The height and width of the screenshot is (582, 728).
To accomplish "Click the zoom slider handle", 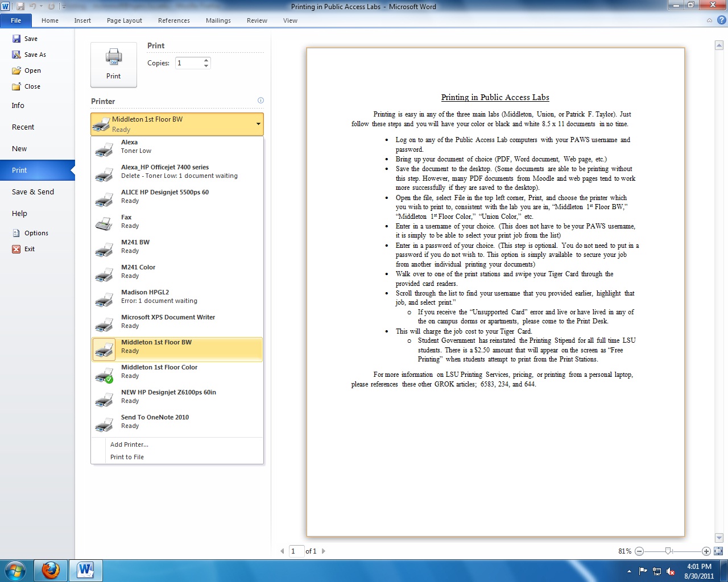I will [x=669, y=551].
